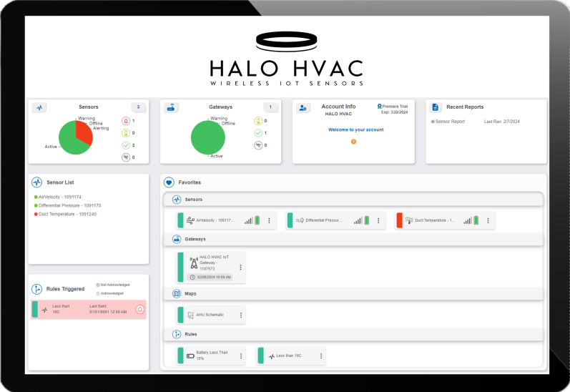Collapse the Gateways favorites section
The image size is (570, 392).
click(x=353, y=239)
